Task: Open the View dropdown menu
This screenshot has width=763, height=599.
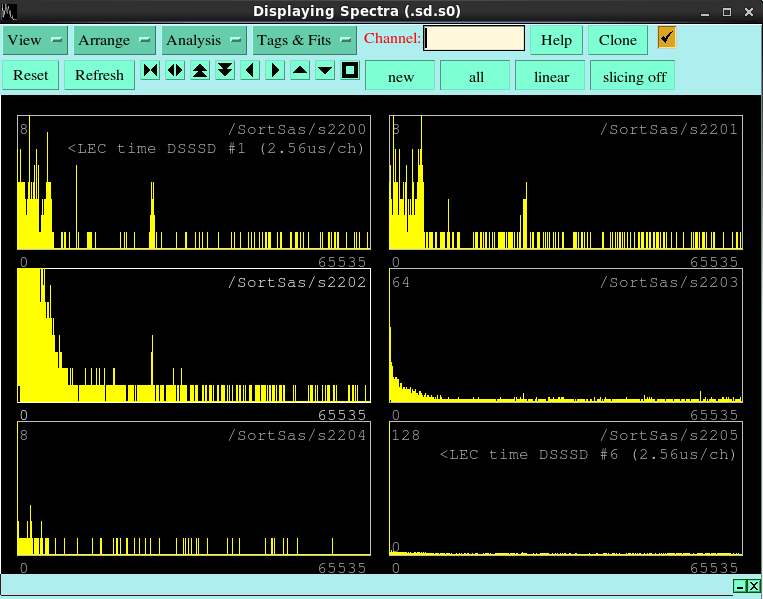Action: 35,40
